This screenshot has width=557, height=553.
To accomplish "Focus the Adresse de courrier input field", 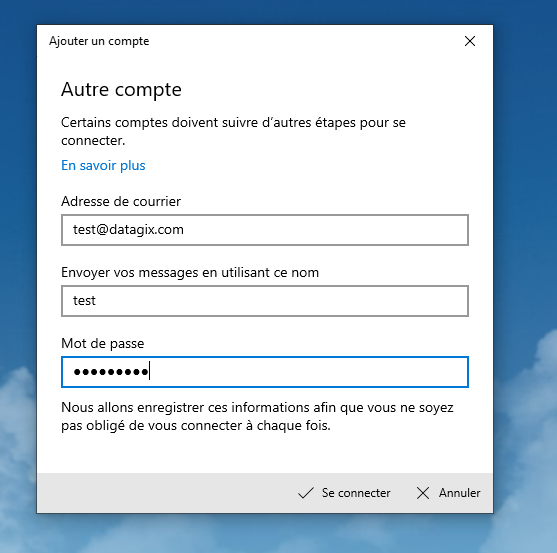I will click(x=265, y=230).
